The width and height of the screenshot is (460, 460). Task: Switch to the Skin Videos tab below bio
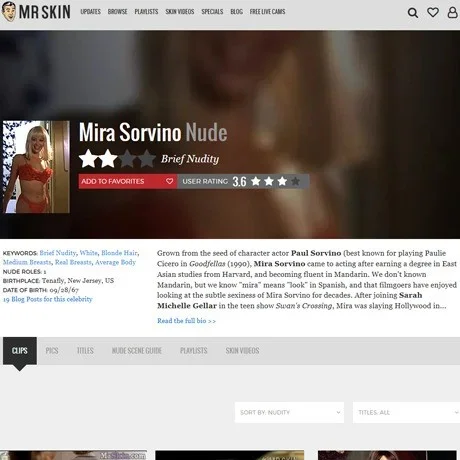click(242, 351)
